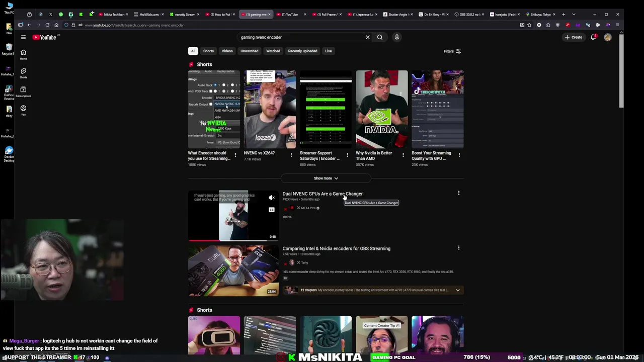This screenshot has width=644, height=362.
Task: Open options menu for Dual NVENC video
Action: click(x=458, y=193)
